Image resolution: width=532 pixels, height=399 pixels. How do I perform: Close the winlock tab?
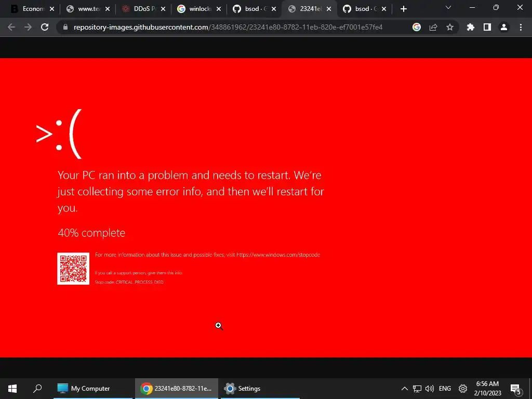(219, 9)
